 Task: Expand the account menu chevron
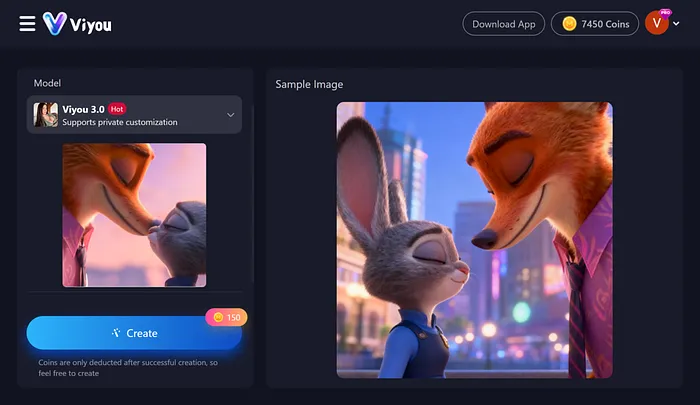click(676, 24)
